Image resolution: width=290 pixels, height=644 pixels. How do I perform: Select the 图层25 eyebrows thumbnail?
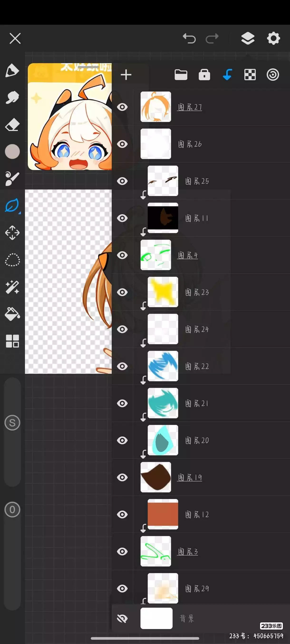pos(163,181)
